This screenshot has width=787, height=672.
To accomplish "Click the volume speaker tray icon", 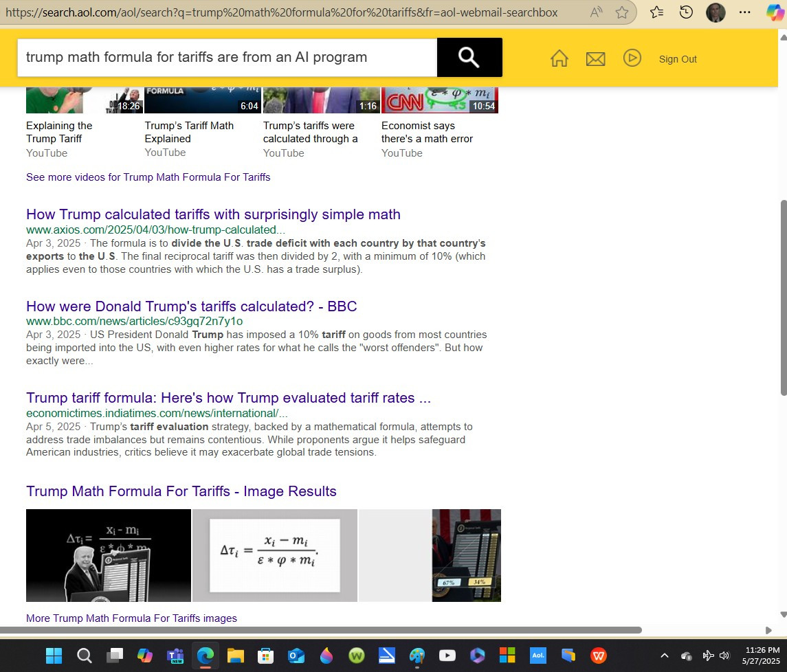I will point(724,656).
